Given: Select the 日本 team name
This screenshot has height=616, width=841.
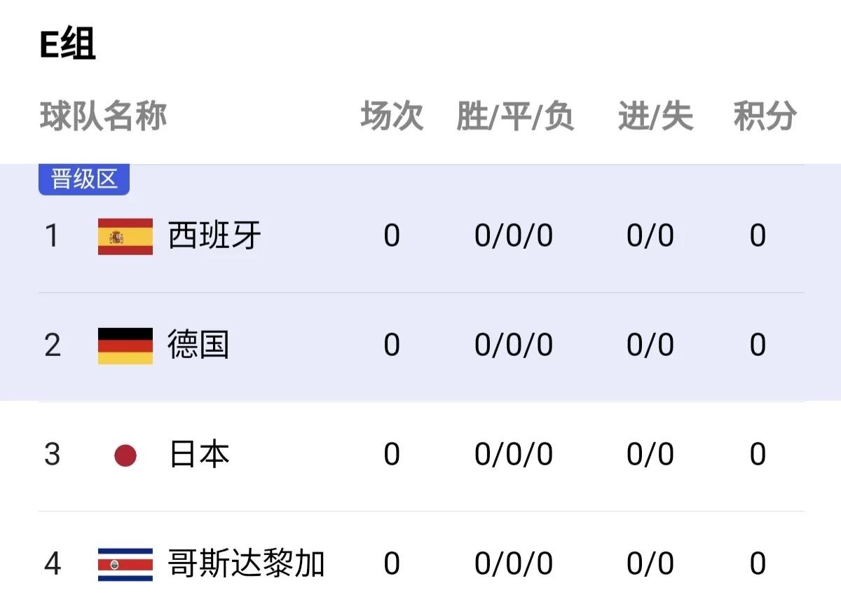Looking at the screenshot, I should (x=198, y=454).
